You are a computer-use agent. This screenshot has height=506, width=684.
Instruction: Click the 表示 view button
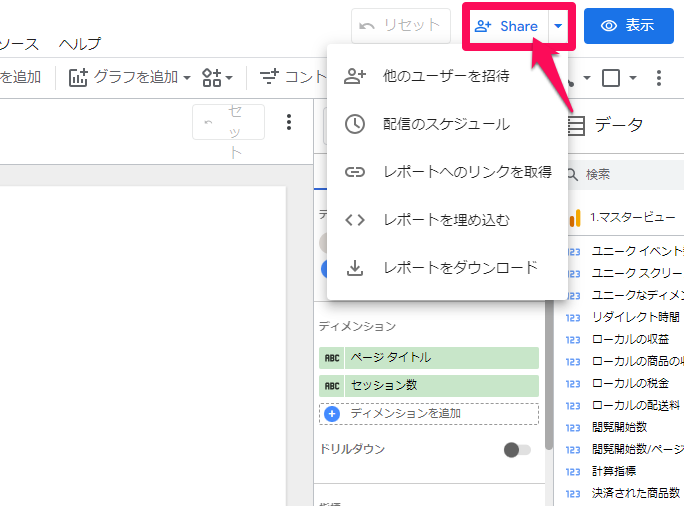(x=629, y=26)
